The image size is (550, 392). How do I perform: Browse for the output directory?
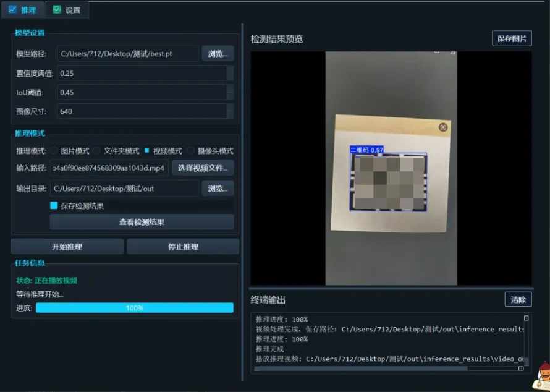coord(218,189)
